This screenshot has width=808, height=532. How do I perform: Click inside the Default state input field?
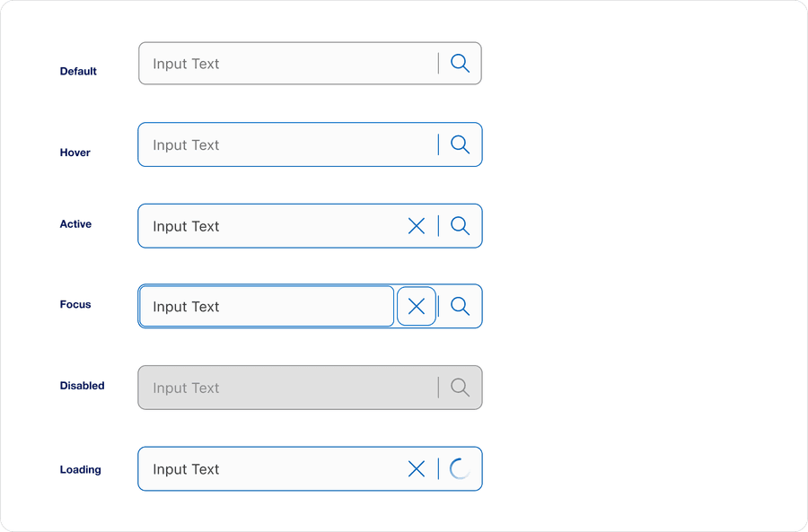pos(269,63)
